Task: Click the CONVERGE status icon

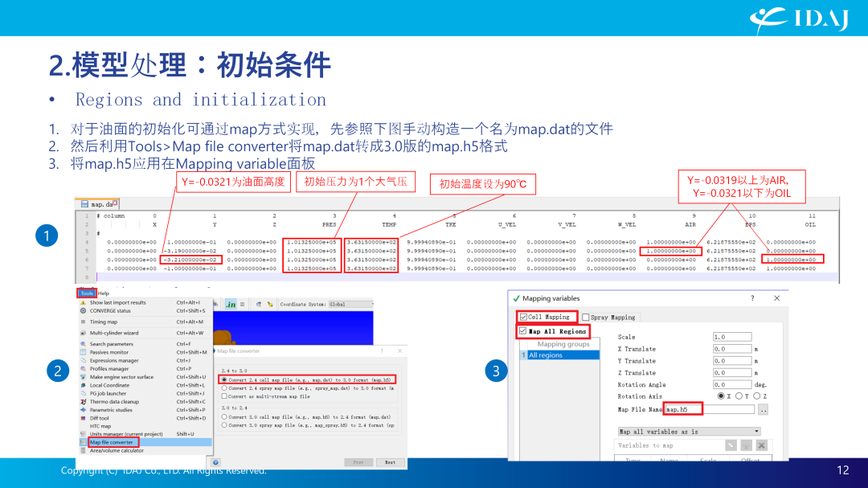Action: [83, 311]
